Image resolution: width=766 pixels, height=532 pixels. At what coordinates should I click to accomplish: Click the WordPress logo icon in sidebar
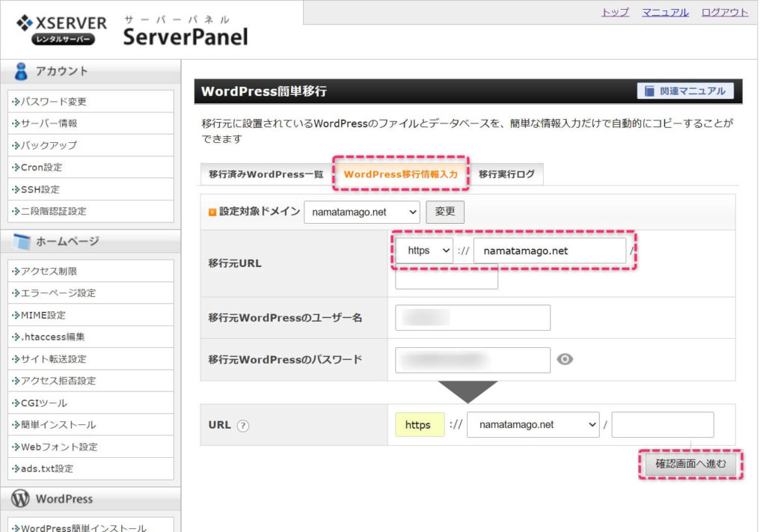tap(20, 499)
